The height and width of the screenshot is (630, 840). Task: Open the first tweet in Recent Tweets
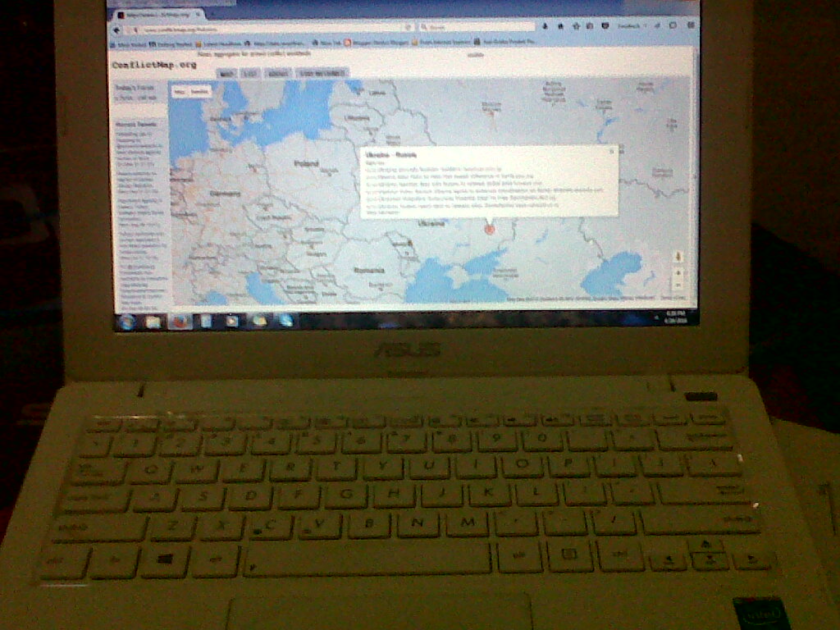(139, 148)
